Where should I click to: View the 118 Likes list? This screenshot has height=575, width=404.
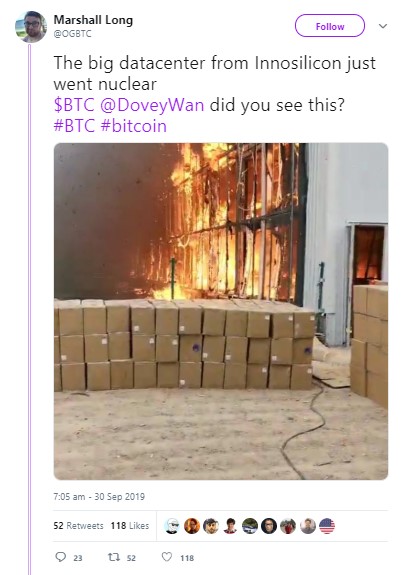[130, 525]
